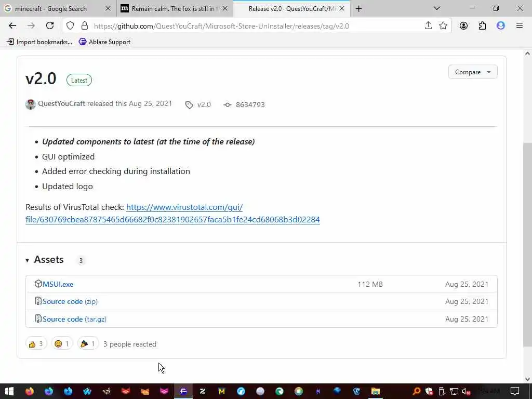Open the extensions puzzle icon
This screenshot has width=532, height=399.
[x=482, y=25]
